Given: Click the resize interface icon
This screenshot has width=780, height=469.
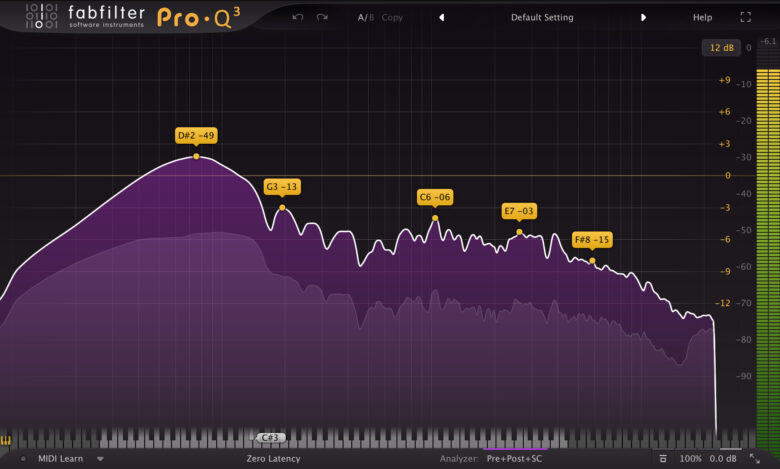Looking at the screenshot, I should click(755, 459).
